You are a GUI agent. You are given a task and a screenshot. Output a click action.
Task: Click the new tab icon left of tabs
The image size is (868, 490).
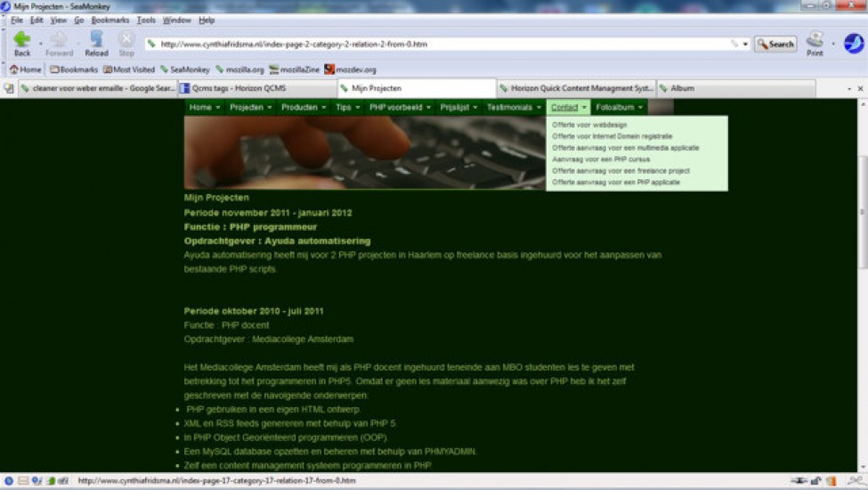coord(9,89)
